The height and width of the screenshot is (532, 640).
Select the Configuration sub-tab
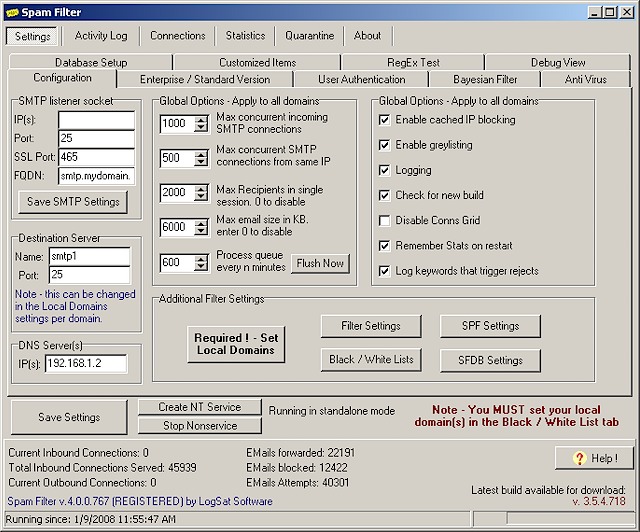coord(62,78)
